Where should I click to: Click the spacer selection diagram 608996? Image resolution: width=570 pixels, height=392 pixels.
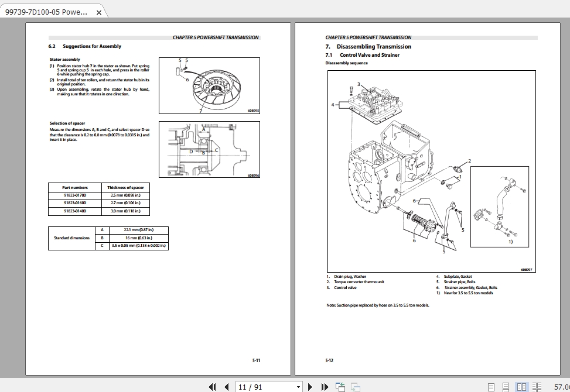point(209,150)
